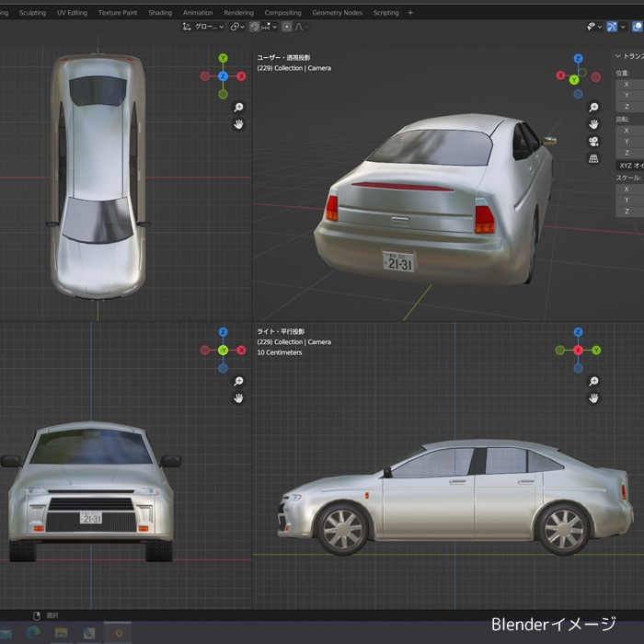
Task: Open the XYZ Euler rotation mode dropdown
Action: (630, 165)
